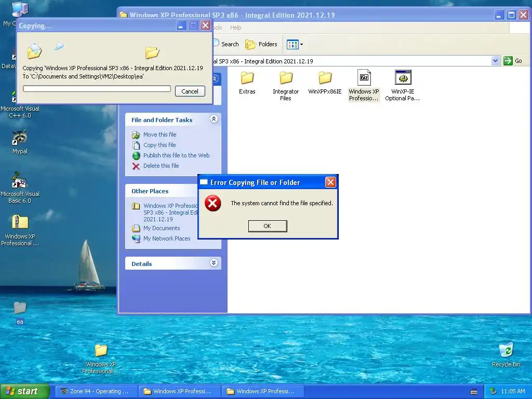
Task: Open Windows XP Professional SP3 link in Other Places
Action: pyautogui.click(x=170, y=212)
